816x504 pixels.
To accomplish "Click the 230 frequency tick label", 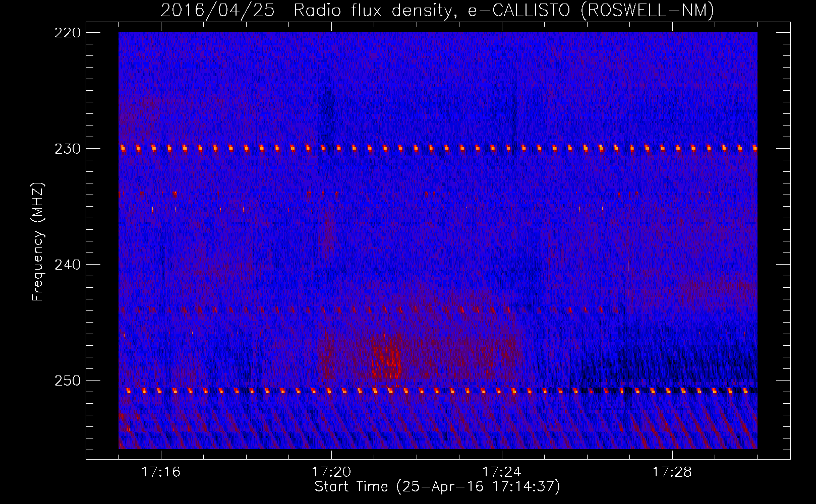I will (x=68, y=149).
